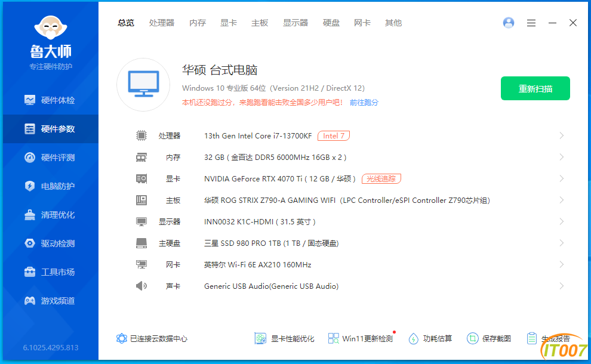Image resolution: width=591 pixels, height=364 pixels.
Task: Click the motherboard icon
Action: pos(141,200)
